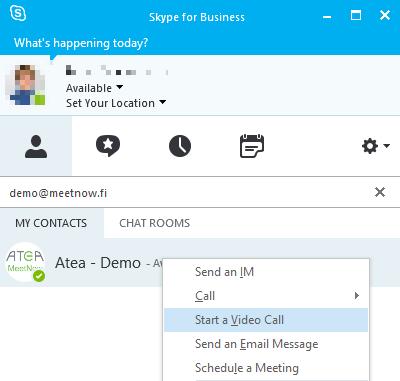Viewport: 400px width, 381px height.
Task: Open conversation history clock icon
Action: click(x=180, y=146)
